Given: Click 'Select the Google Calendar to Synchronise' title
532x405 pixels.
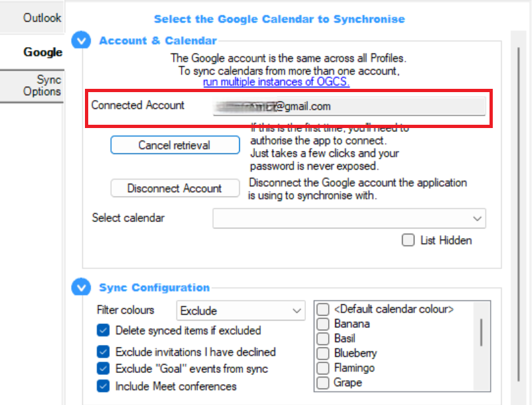Looking at the screenshot, I should pos(280,20).
